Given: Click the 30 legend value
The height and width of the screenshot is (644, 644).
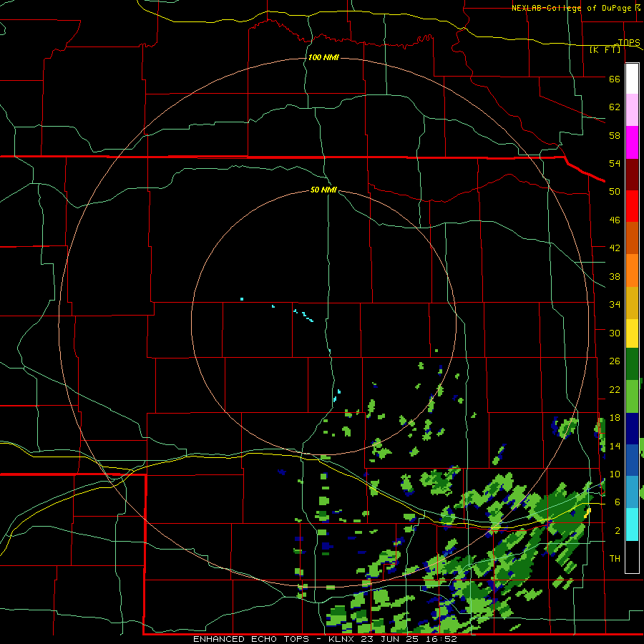Looking at the screenshot, I should pyautogui.click(x=615, y=333).
